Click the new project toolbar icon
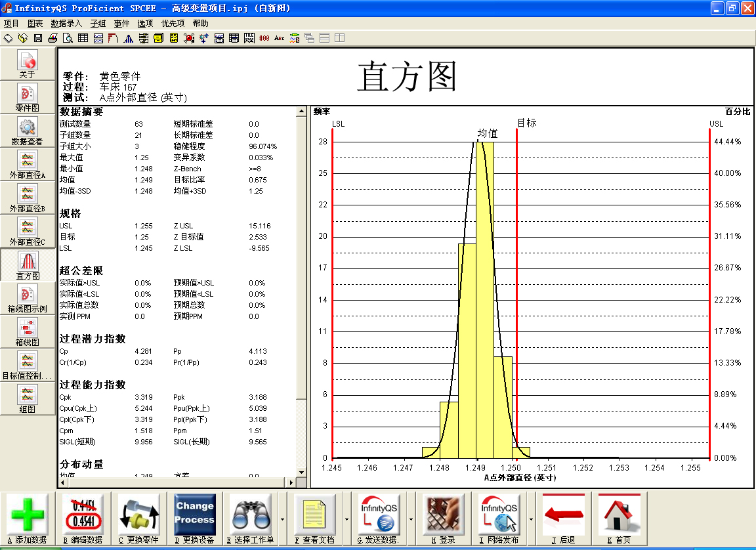756x550 pixels. point(8,38)
